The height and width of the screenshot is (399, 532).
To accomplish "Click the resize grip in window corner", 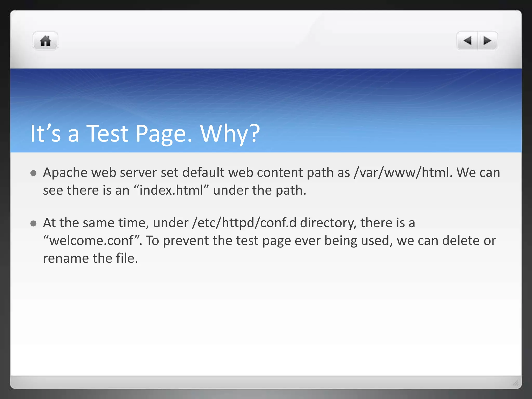I will (x=515, y=383).
